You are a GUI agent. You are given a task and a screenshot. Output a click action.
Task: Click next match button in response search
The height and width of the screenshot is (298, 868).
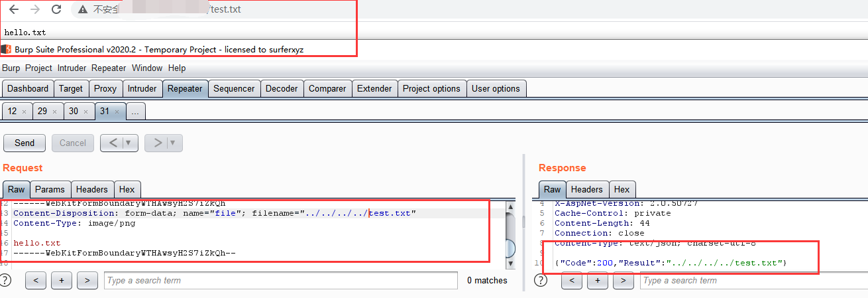point(624,280)
